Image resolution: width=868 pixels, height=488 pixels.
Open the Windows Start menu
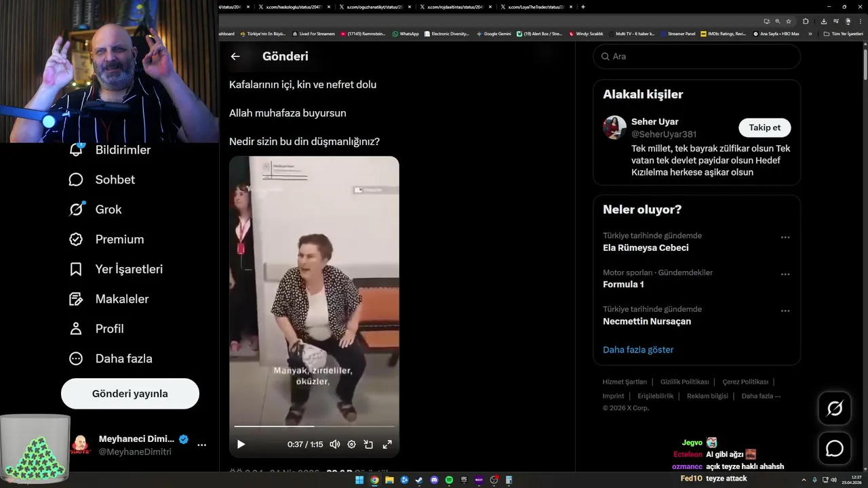coord(359,480)
